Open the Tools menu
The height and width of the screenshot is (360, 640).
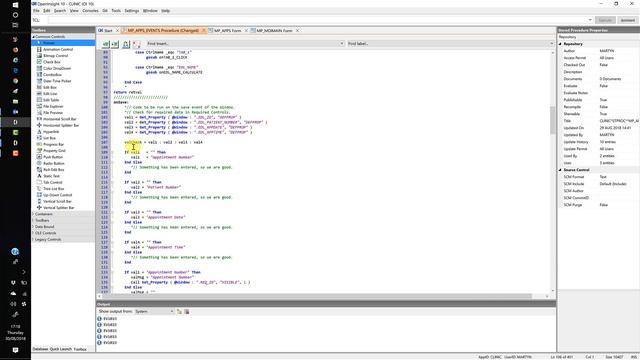click(x=116, y=11)
